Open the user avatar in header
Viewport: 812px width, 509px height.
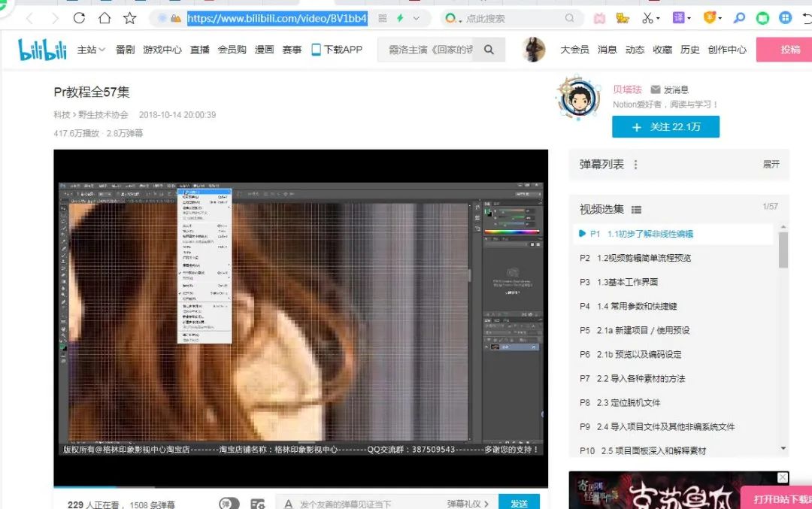click(533, 50)
